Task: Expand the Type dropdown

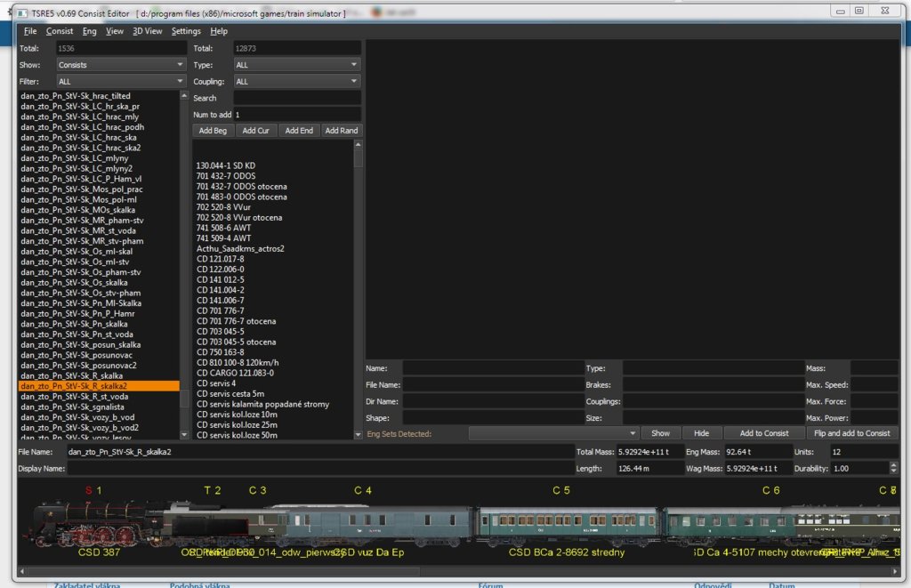Action: 297,65
